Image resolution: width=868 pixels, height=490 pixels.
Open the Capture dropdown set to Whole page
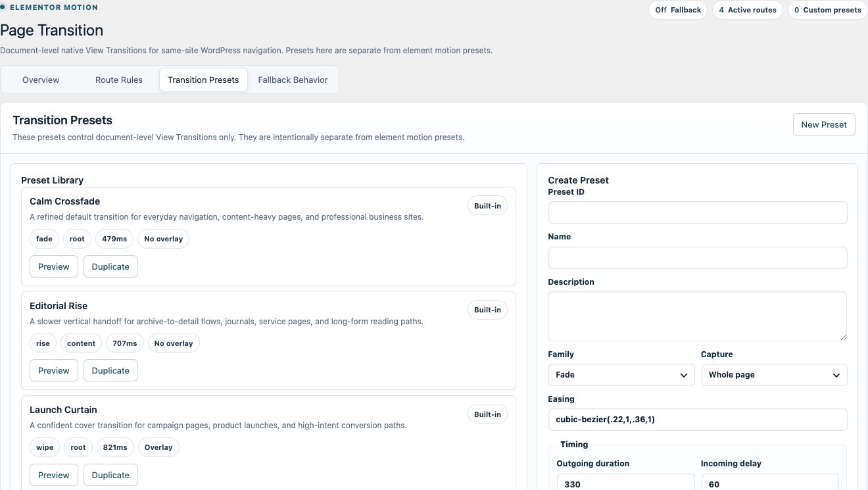pos(775,375)
